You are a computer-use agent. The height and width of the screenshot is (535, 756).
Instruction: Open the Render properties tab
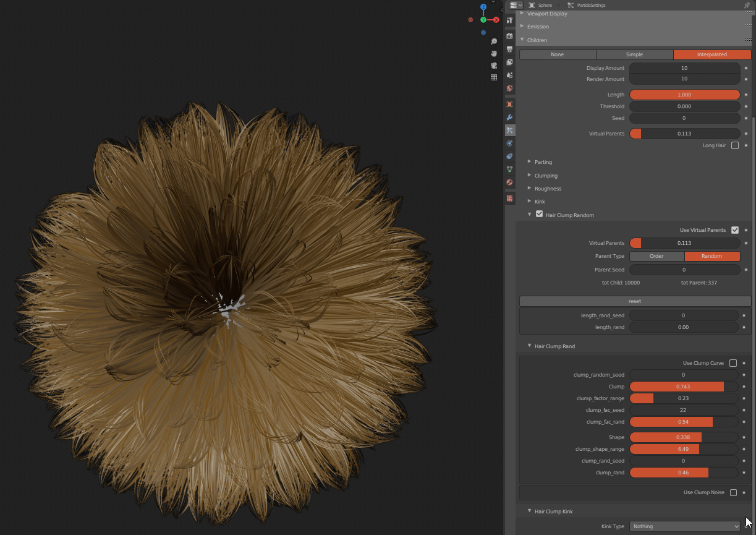pos(509,36)
